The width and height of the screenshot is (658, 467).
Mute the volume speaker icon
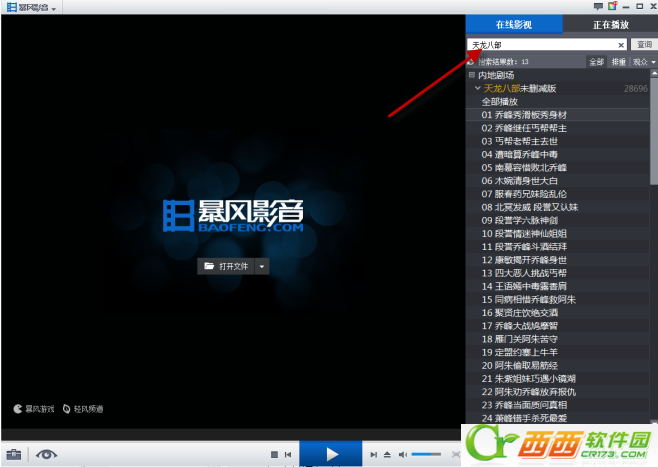402,454
